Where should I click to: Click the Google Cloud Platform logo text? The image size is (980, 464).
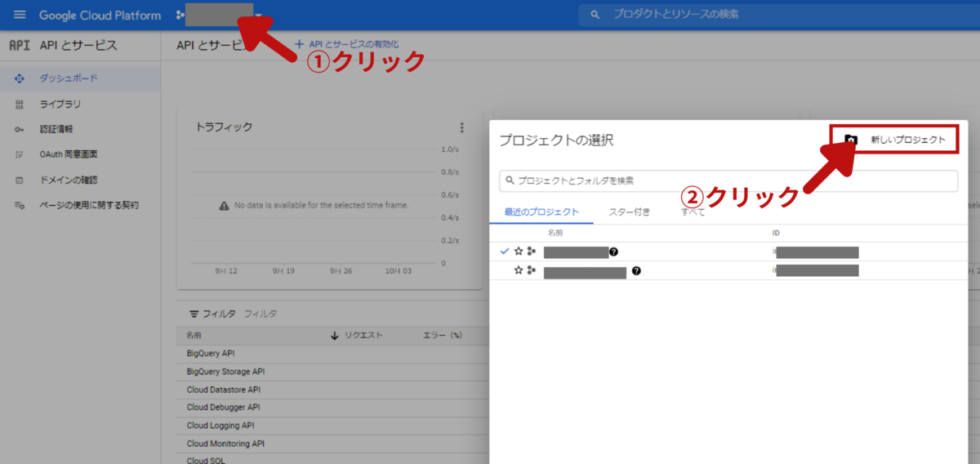click(x=100, y=15)
